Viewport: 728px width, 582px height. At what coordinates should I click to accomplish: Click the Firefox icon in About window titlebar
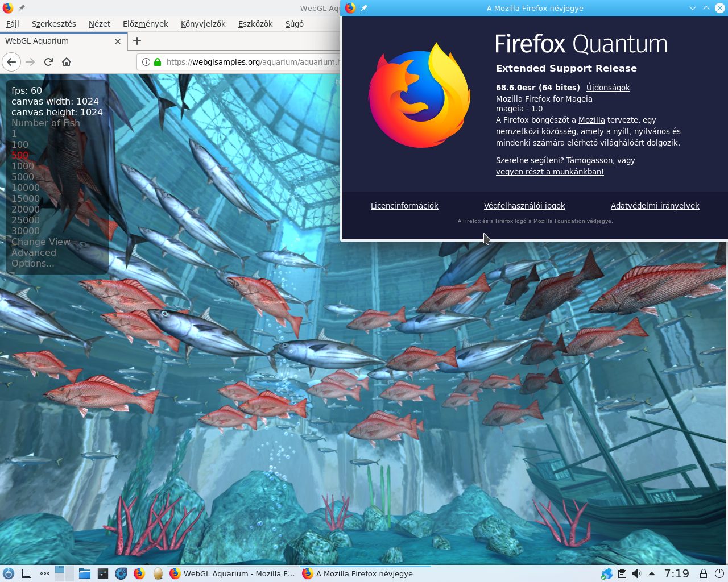[350, 8]
